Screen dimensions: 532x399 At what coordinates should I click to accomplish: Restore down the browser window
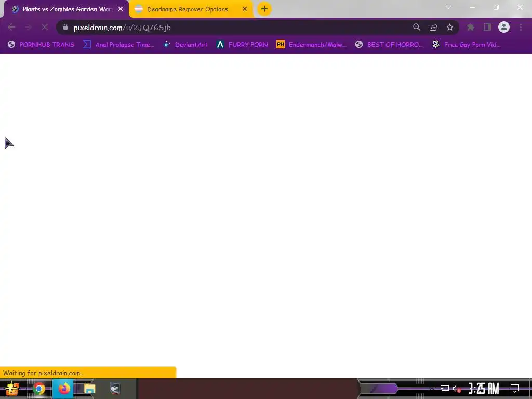coord(496,7)
